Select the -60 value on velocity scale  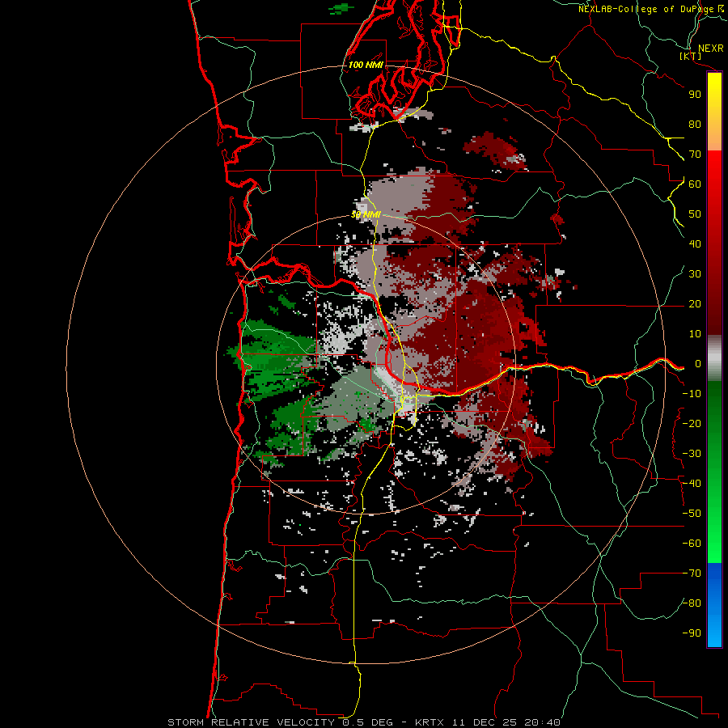click(692, 544)
